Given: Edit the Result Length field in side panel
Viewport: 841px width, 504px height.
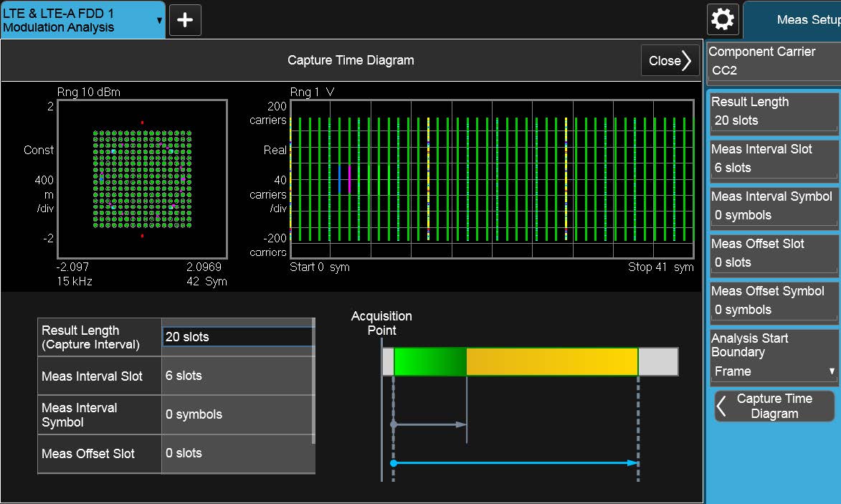Looking at the screenshot, I should 773,120.
